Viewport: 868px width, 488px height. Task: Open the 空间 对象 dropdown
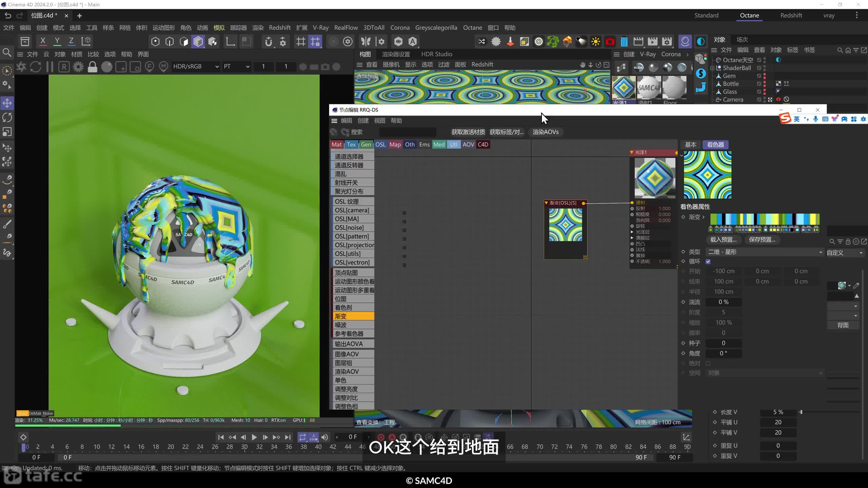[765, 373]
